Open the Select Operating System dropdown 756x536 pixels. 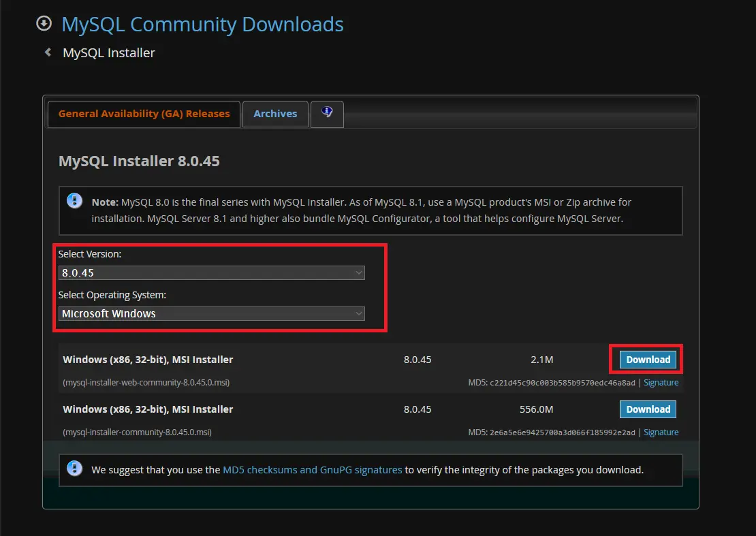click(211, 313)
